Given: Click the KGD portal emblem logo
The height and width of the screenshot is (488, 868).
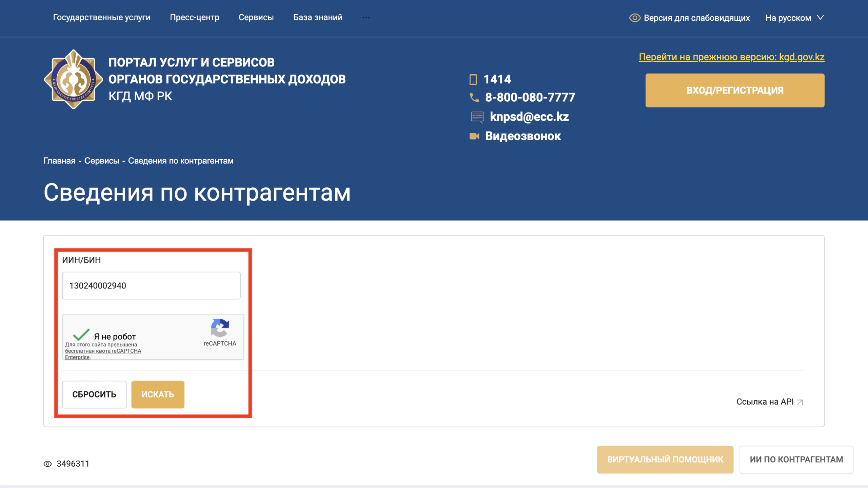Looking at the screenshot, I should (x=74, y=79).
